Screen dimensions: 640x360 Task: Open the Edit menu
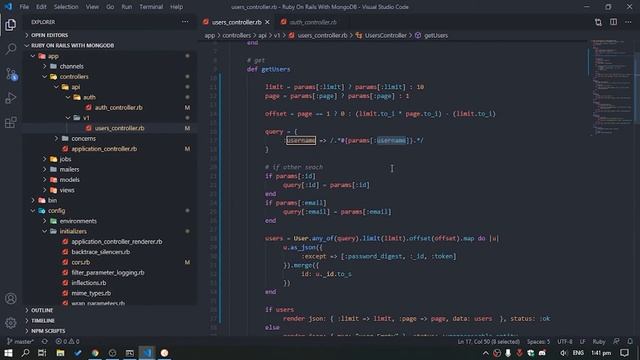tap(41, 7)
